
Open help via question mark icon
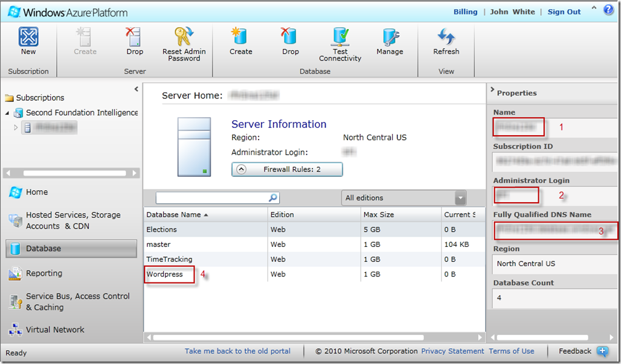click(608, 10)
